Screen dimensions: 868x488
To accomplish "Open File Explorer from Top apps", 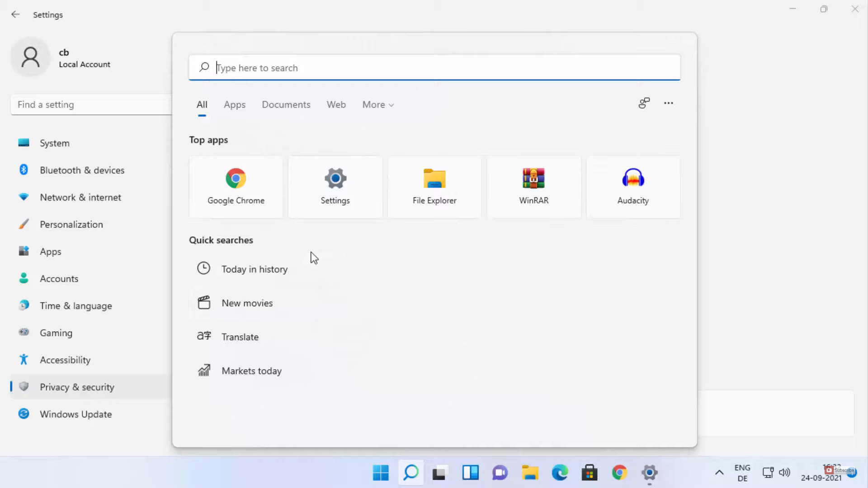I will pos(434,187).
